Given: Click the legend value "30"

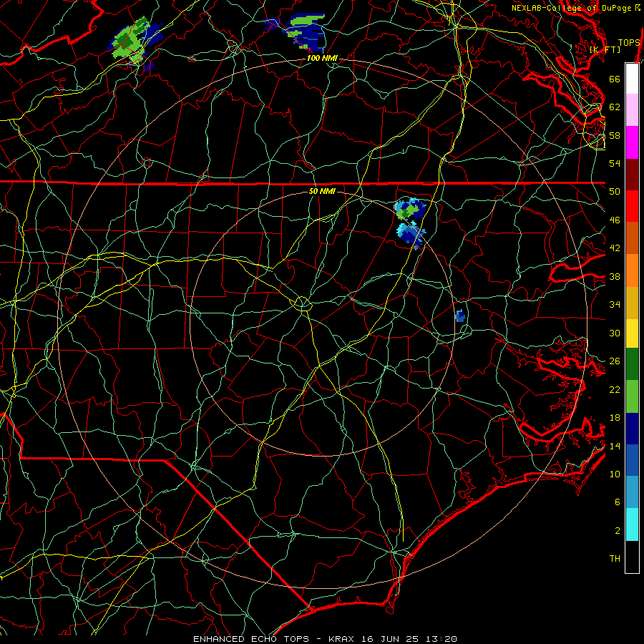Looking at the screenshot, I should click(615, 333).
